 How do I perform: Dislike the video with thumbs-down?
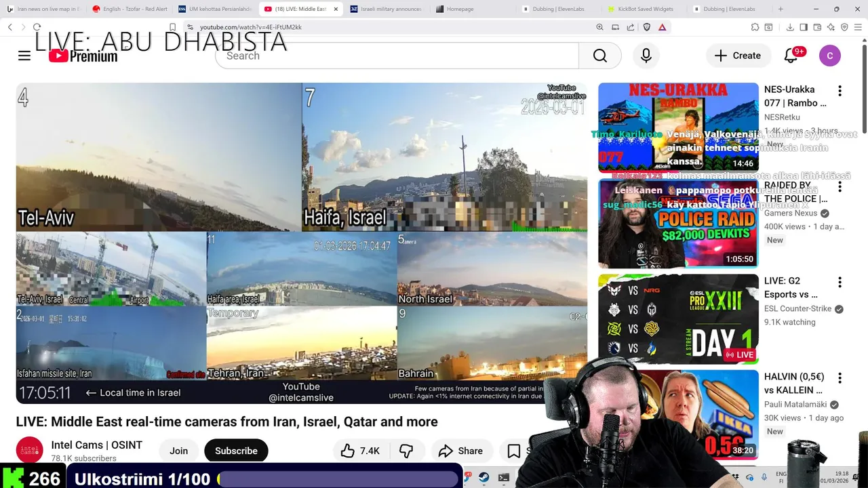click(406, 451)
